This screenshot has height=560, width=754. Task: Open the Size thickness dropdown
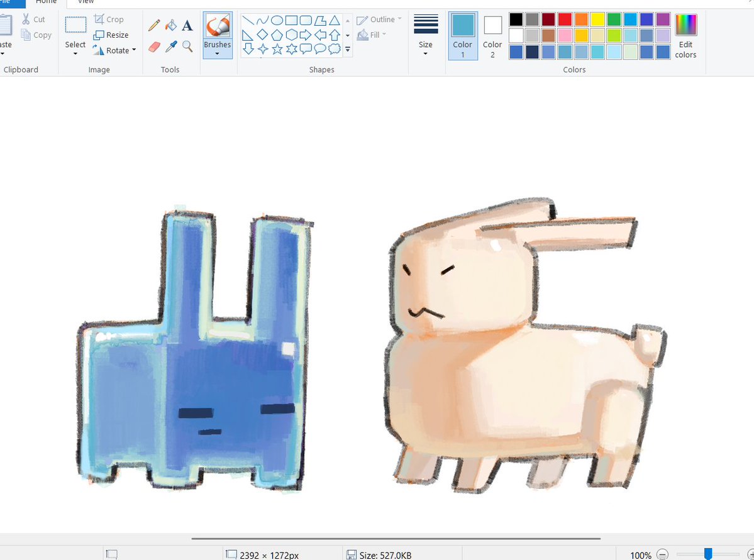pyautogui.click(x=426, y=35)
